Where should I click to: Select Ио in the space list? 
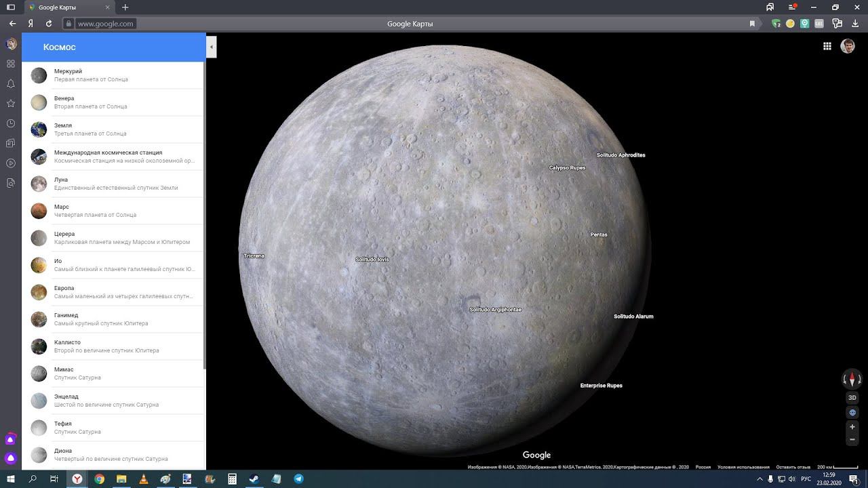pyautogui.click(x=113, y=265)
